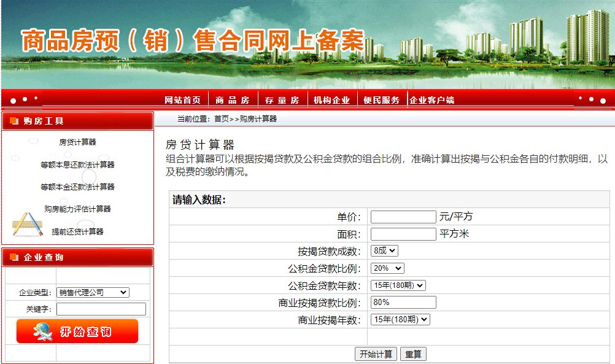This screenshot has height=364, width=615.
Task: Open 机构企业 in the navigation bar
Action: 331,100
